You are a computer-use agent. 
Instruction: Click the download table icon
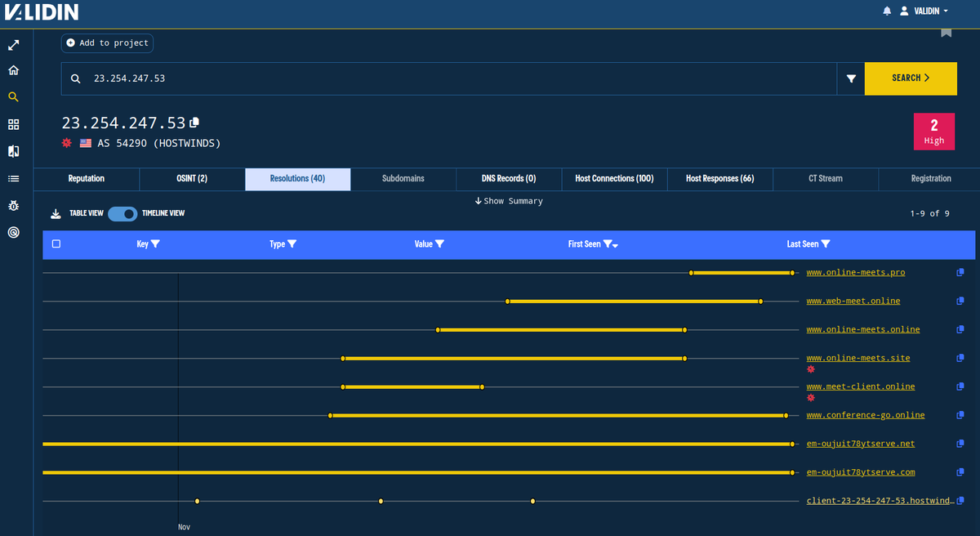[x=56, y=214]
